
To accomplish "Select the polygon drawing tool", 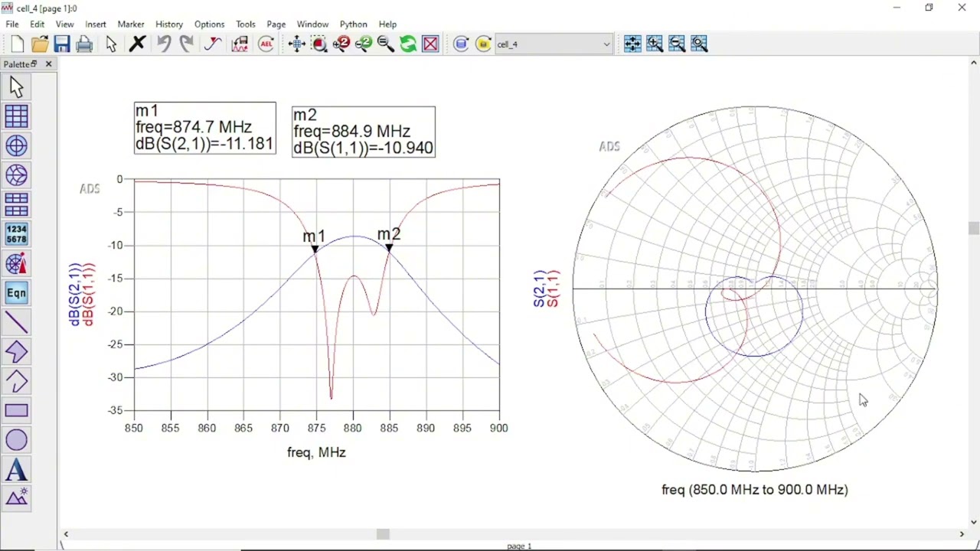I will [x=16, y=352].
